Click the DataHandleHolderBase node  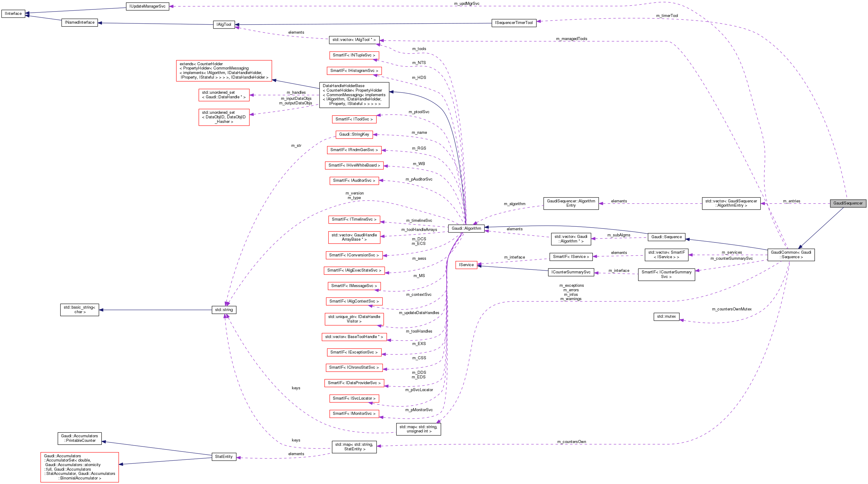(354, 95)
